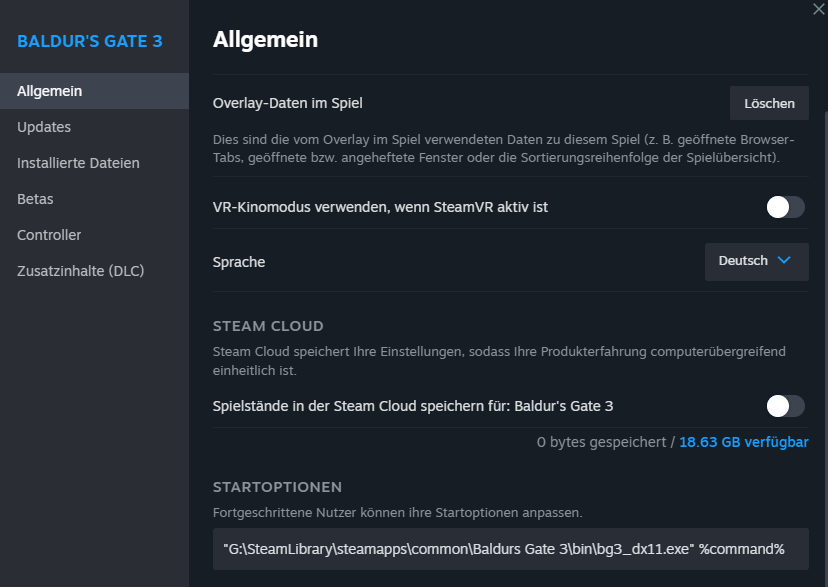Show Zusatzinhalte (DLC) page

(81, 271)
